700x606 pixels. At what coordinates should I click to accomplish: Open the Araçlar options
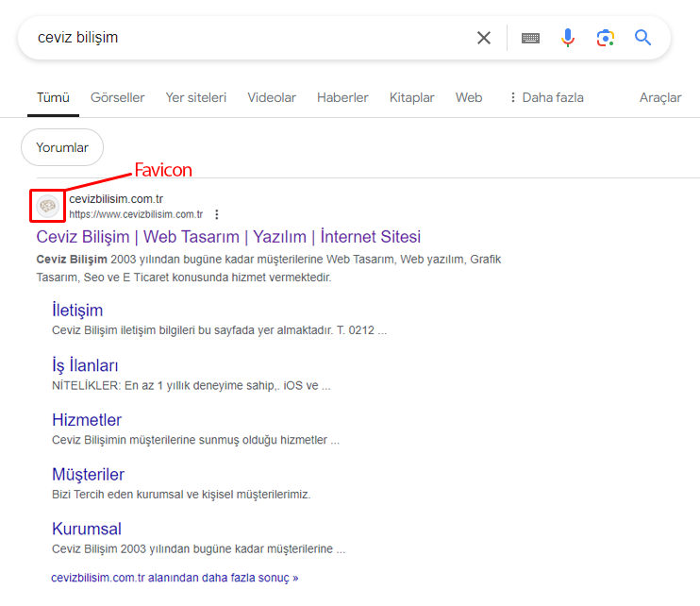pyautogui.click(x=660, y=98)
